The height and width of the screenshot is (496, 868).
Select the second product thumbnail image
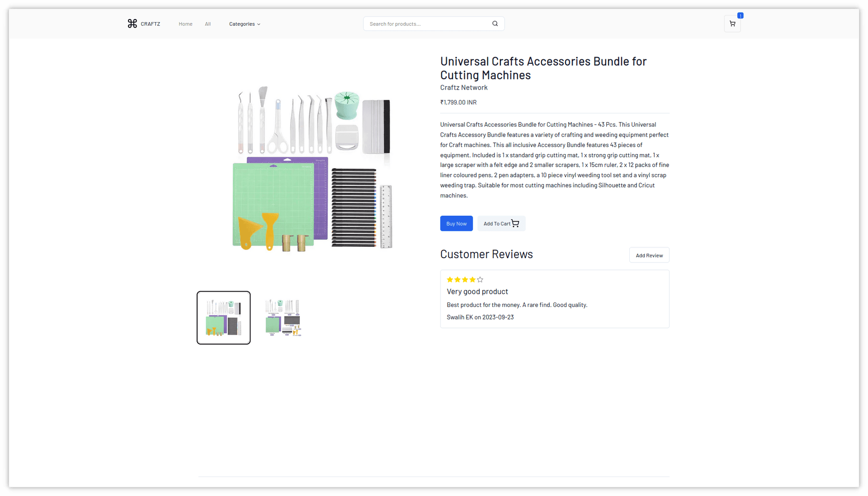coord(283,318)
